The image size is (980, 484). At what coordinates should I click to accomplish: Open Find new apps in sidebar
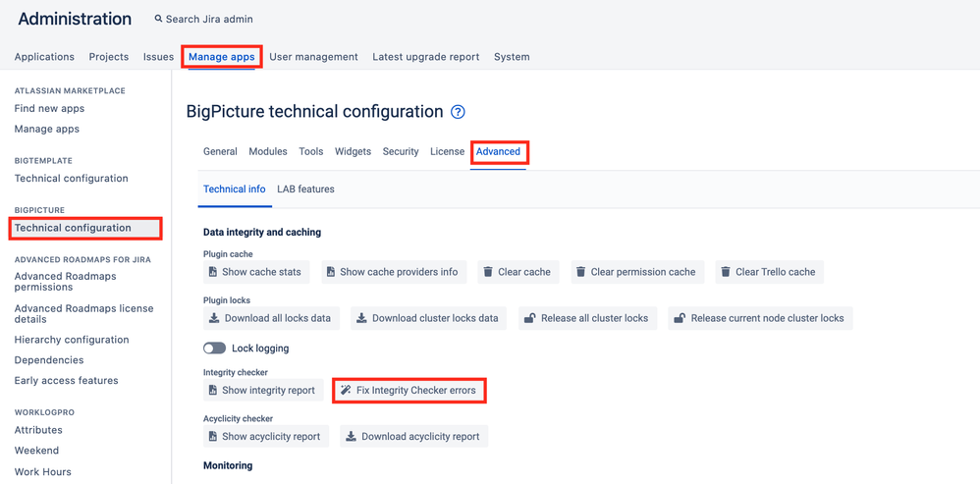tap(49, 109)
